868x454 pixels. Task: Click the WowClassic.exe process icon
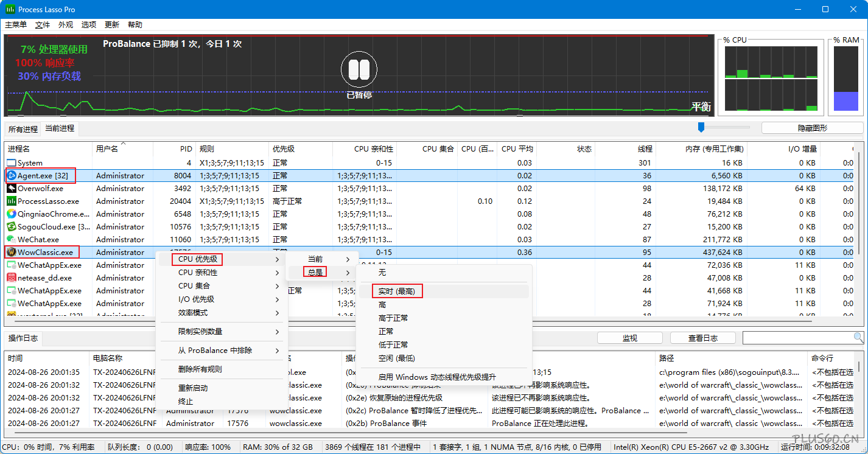pos(11,253)
